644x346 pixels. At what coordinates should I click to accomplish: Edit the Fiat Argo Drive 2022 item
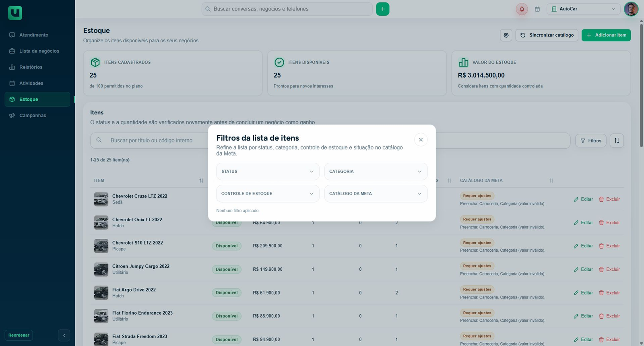(x=583, y=293)
